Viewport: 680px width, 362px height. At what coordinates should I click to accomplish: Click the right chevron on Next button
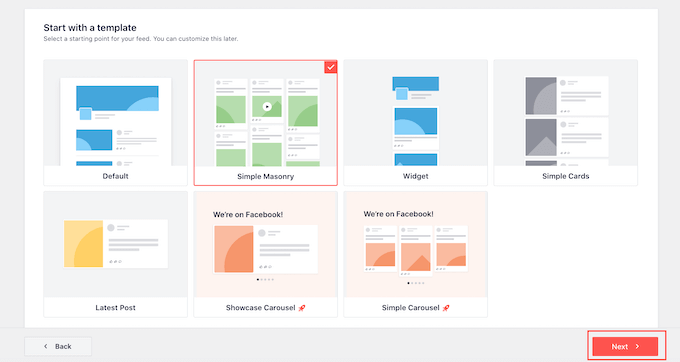[638, 346]
